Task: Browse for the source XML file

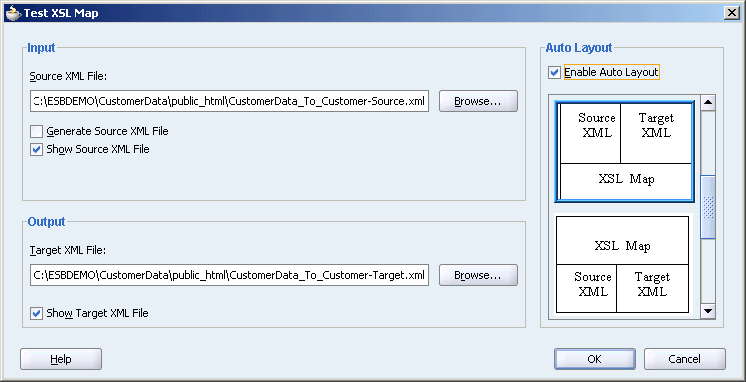Action: 478,101
